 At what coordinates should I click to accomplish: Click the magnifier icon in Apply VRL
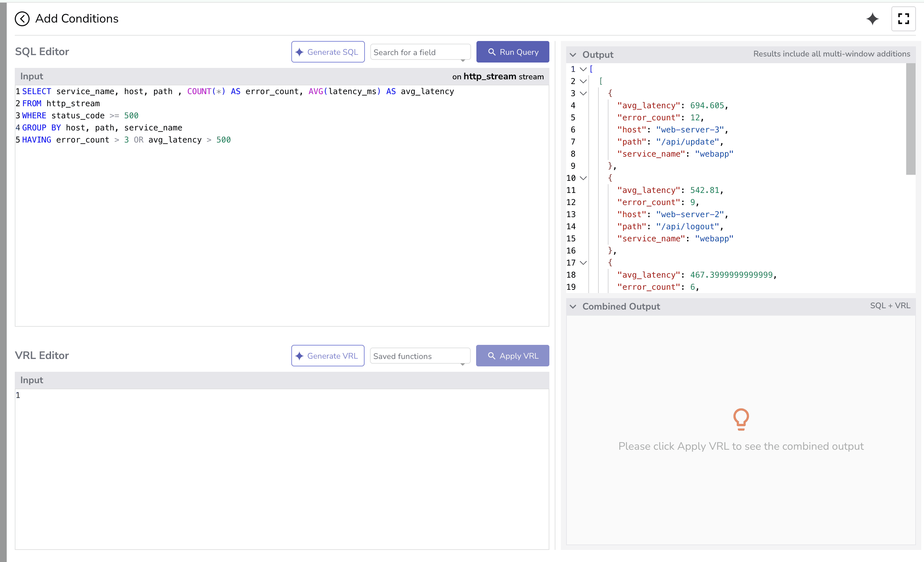tap(492, 356)
